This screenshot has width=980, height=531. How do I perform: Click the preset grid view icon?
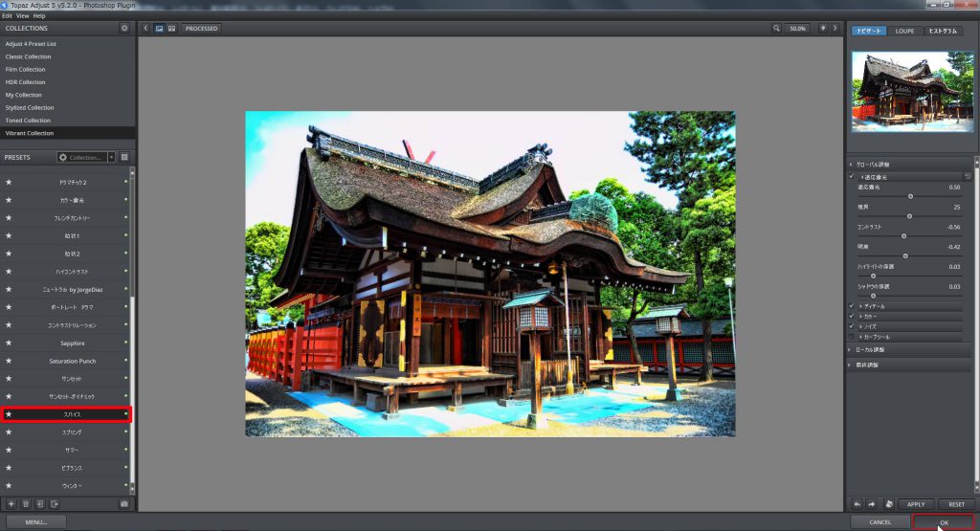pyautogui.click(x=124, y=157)
